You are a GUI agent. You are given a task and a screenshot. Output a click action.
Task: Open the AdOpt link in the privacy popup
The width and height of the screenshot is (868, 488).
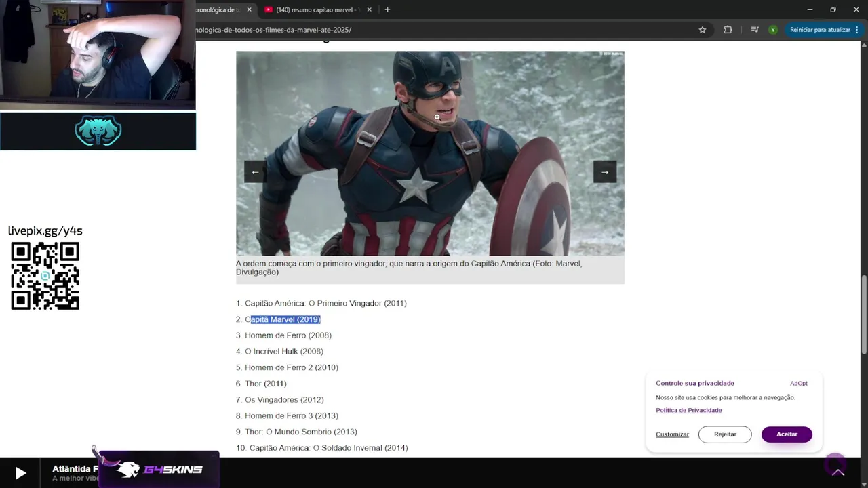(x=798, y=384)
